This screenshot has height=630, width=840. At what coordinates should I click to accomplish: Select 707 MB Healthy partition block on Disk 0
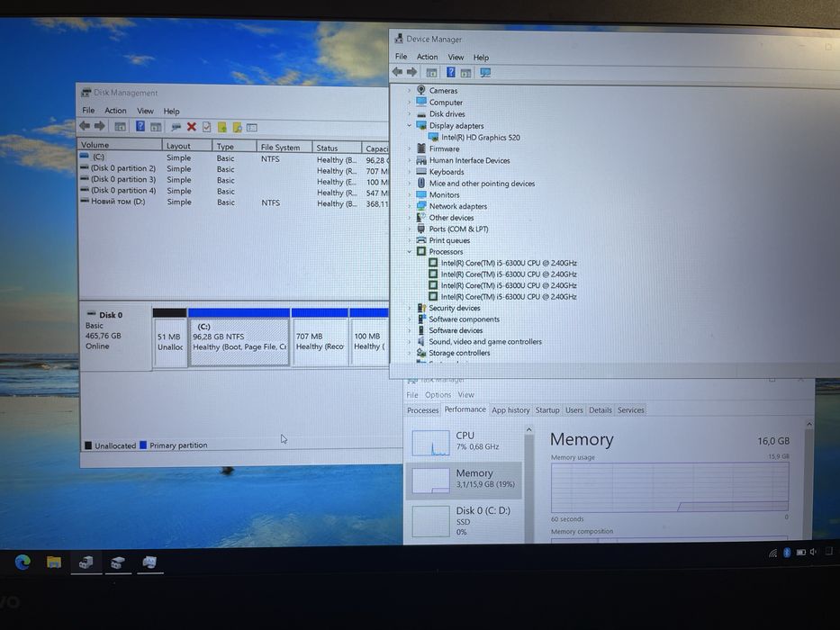point(320,337)
